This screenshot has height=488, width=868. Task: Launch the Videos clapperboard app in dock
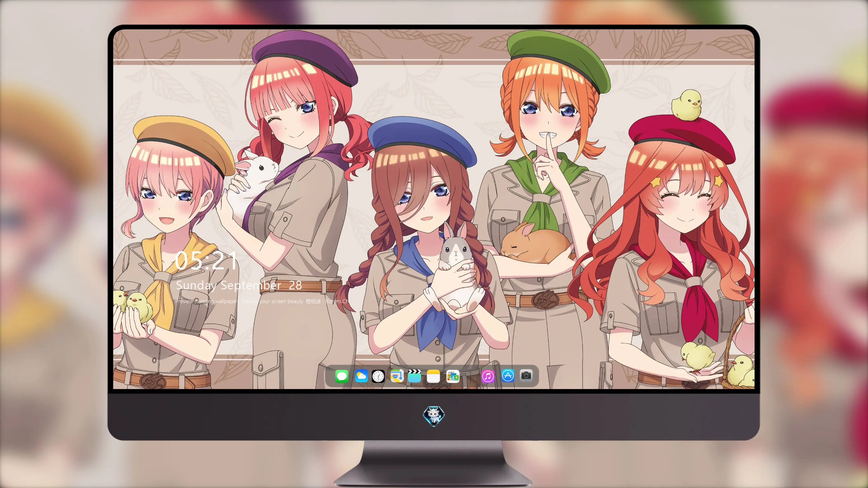(415, 376)
